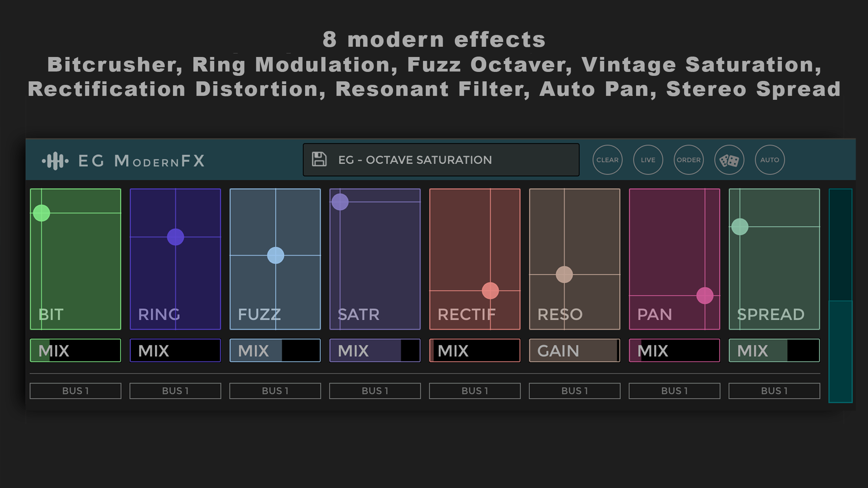Open the BUS 1 routing under PAN
Image resolution: width=868 pixels, height=488 pixels.
click(x=674, y=391)
